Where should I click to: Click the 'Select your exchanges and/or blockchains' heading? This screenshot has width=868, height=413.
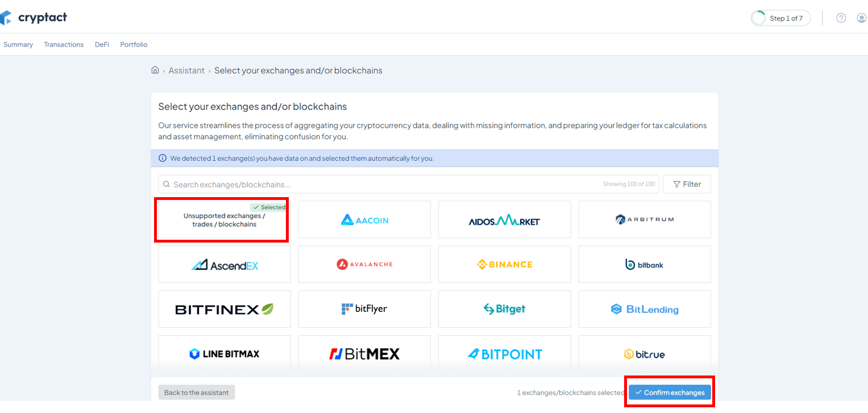(252, 106)
